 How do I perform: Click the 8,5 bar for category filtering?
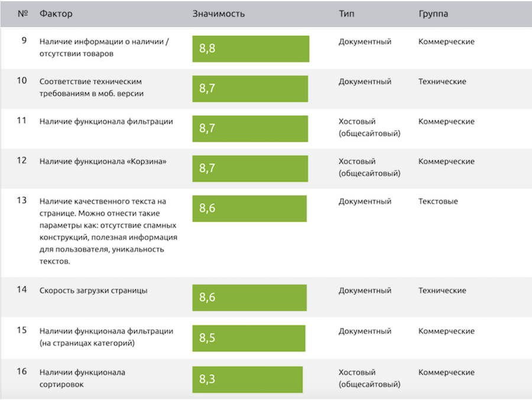(249, 338)
